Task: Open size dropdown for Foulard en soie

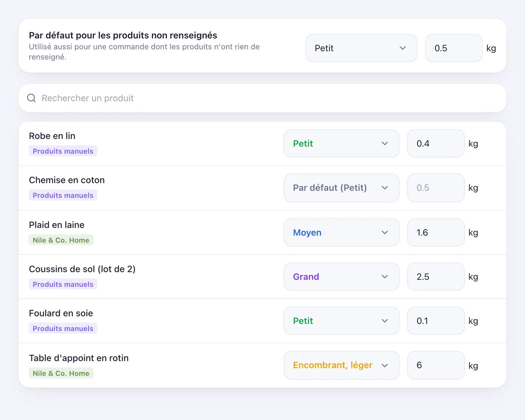Action: pyautogui.click(x=341, y=321)
